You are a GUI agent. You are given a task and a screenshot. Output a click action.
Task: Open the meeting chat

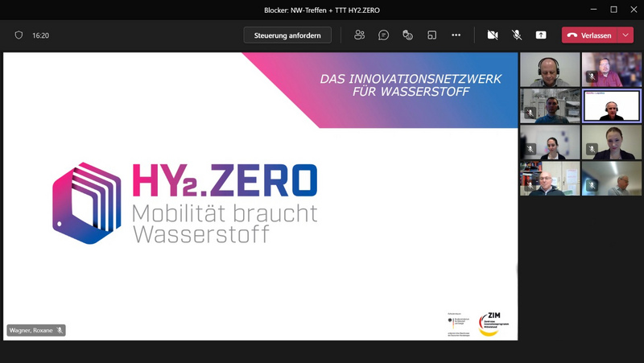[383, 35]
